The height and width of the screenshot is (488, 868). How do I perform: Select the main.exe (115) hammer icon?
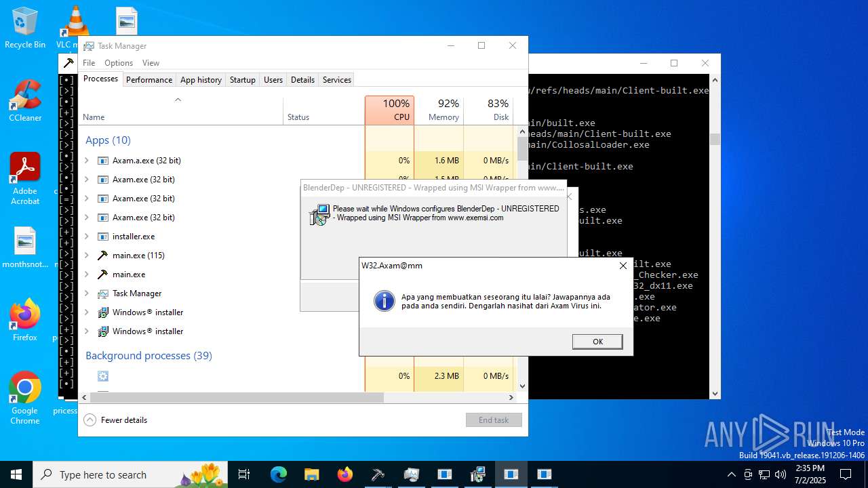[x=103, y=256]
